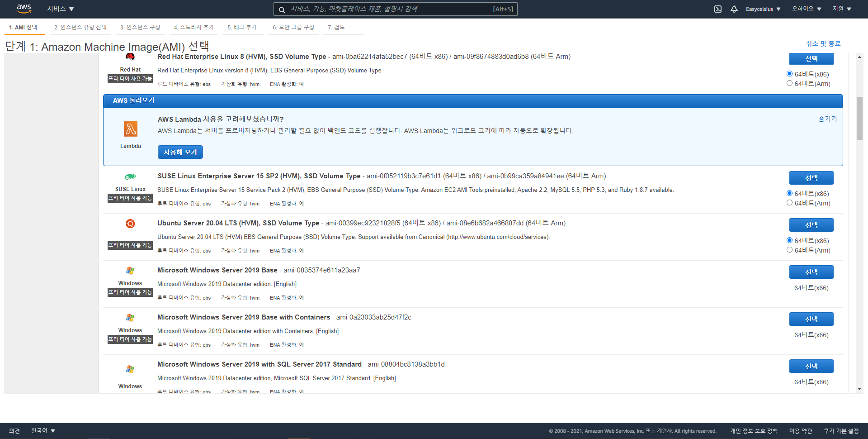This screenshot has width=868, height=439.
Task: Expand the 서비스 services dropdown
Action: pyautogui.click(x=60, y=9)
